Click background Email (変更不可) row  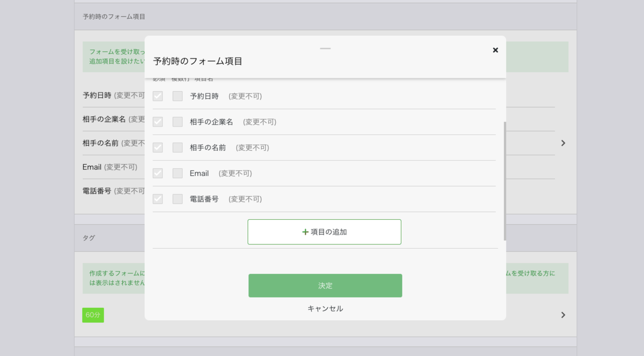pyautogui.click(x=110, y=167)
